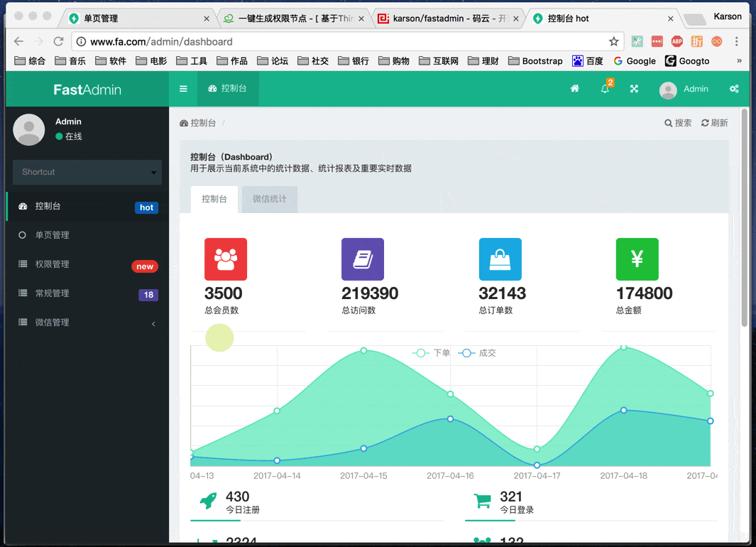Click the address bar URL field
This screenshot has height=547, width=756.
pos(347,41)
